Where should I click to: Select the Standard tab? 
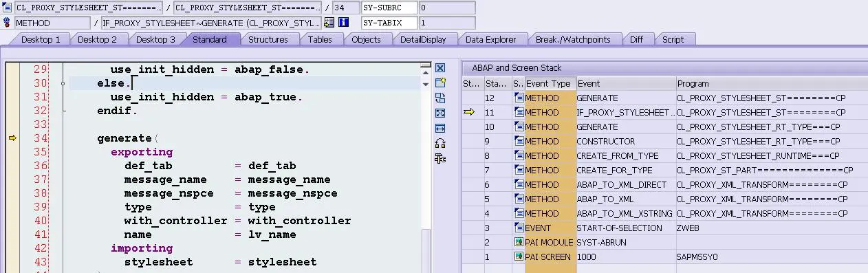coord(210,39)
